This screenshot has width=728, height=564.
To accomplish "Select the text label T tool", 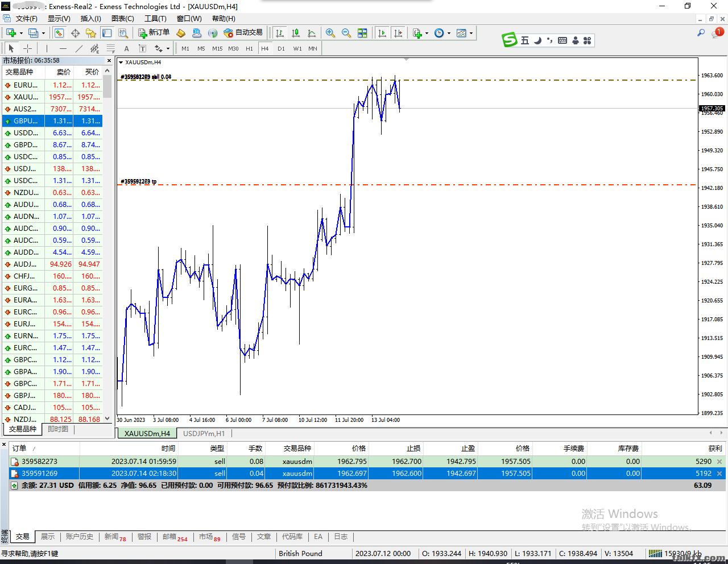I will tap(143, 48).
